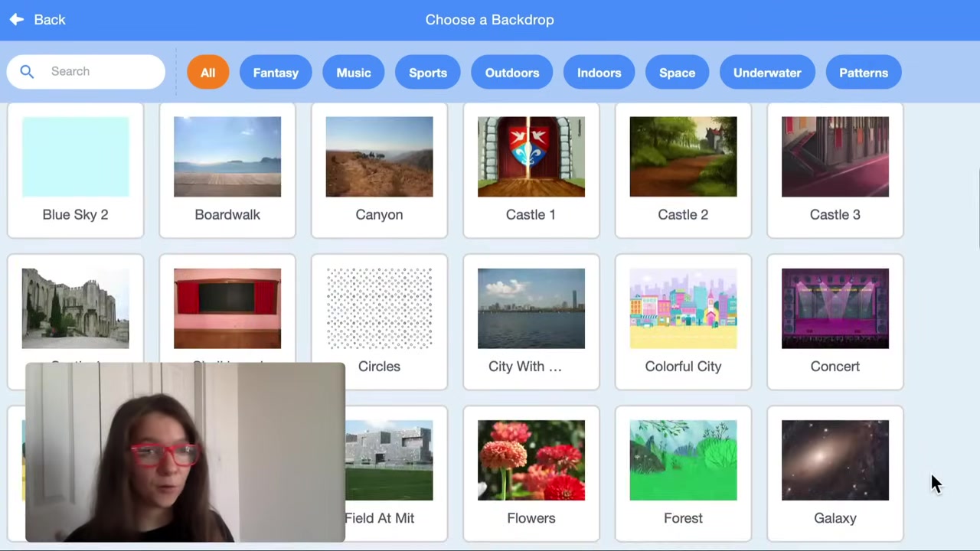Show Underwater backdrops
Image resolution: width=980 pixels, height=551 pixels.
point(766,73)
